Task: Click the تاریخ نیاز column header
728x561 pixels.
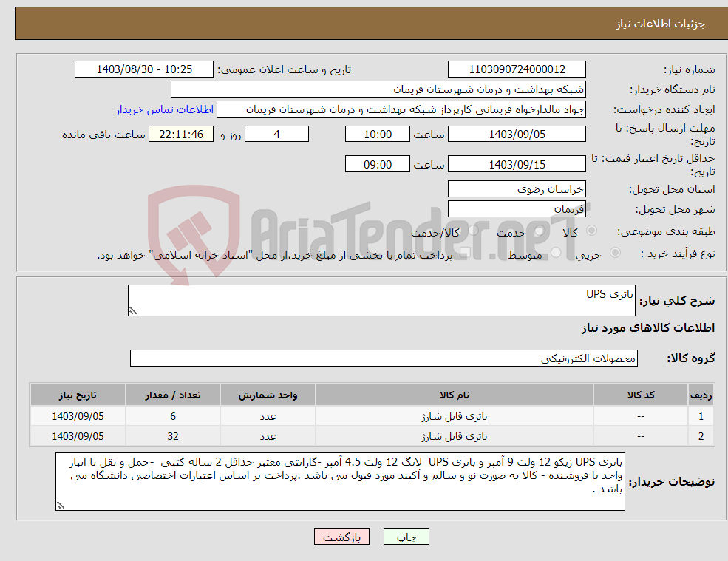Action: 78,395
